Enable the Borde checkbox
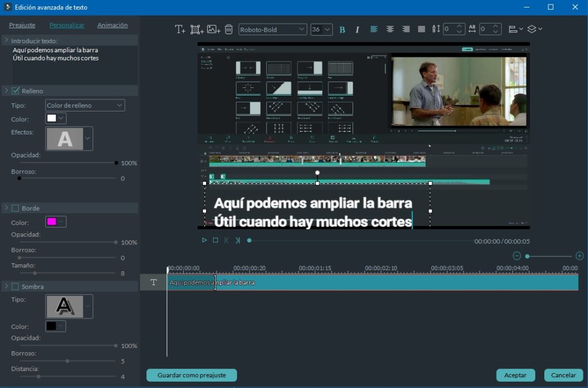The image size is (588, 388). pyautogui.click(x=16, y=208)
